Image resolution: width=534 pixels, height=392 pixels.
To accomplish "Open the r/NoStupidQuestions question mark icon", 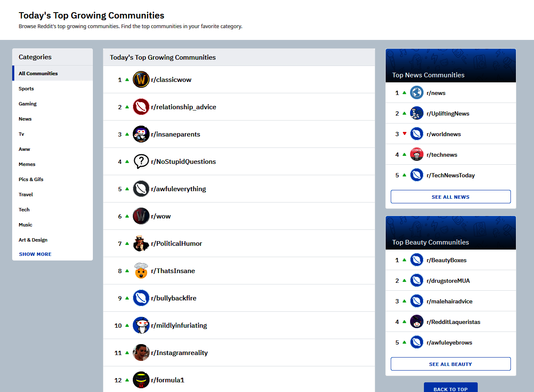I will 141,161.
